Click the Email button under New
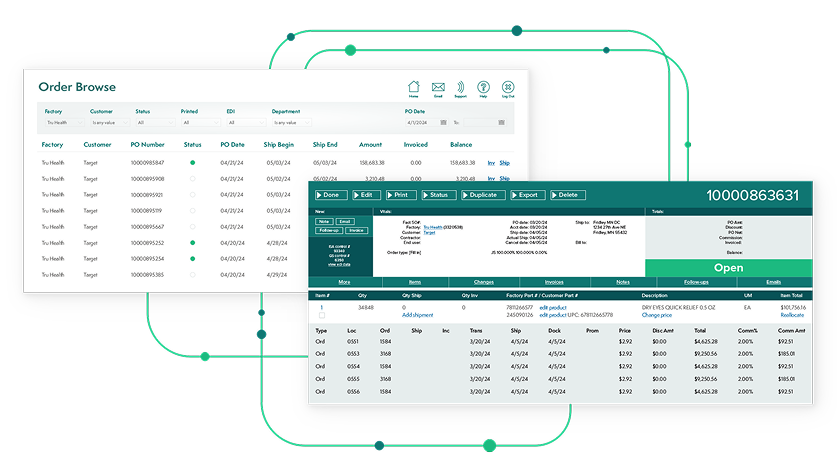Viewport: 837px width, 472px height. click(x=345, y=222)
